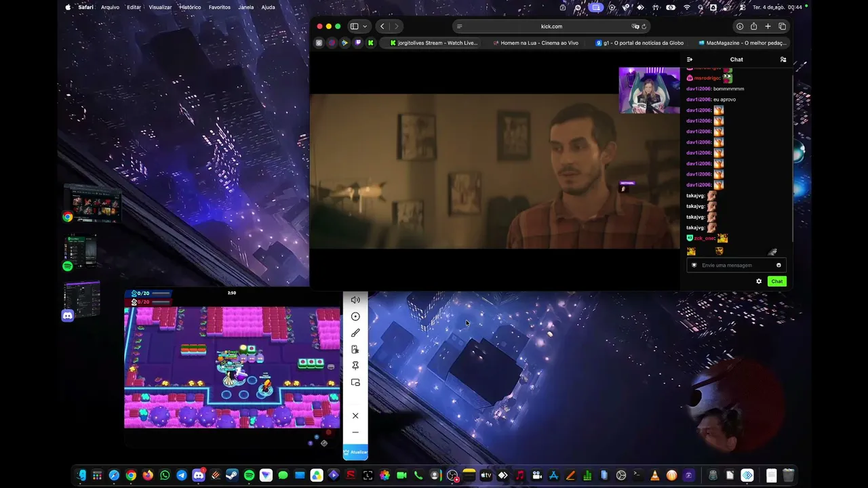Start recording in game mirror toolbar

click(355, 317)
